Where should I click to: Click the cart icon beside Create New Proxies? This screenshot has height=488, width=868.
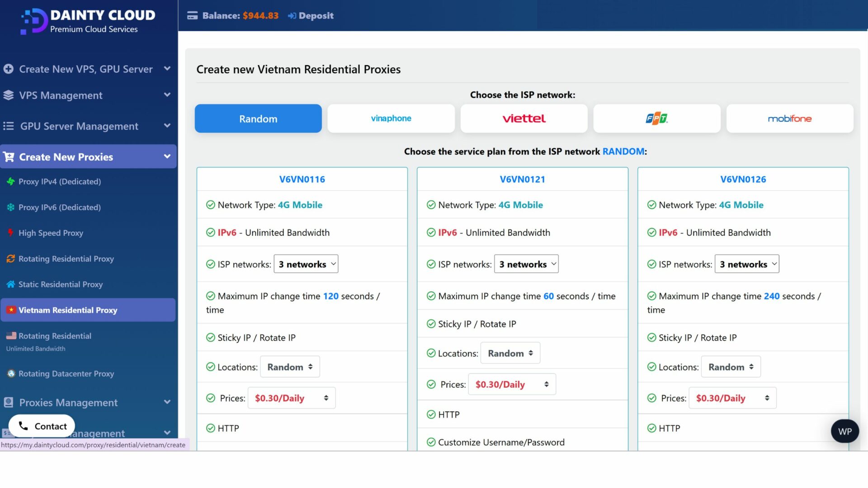pyautogui.click(x=9, y=157)
